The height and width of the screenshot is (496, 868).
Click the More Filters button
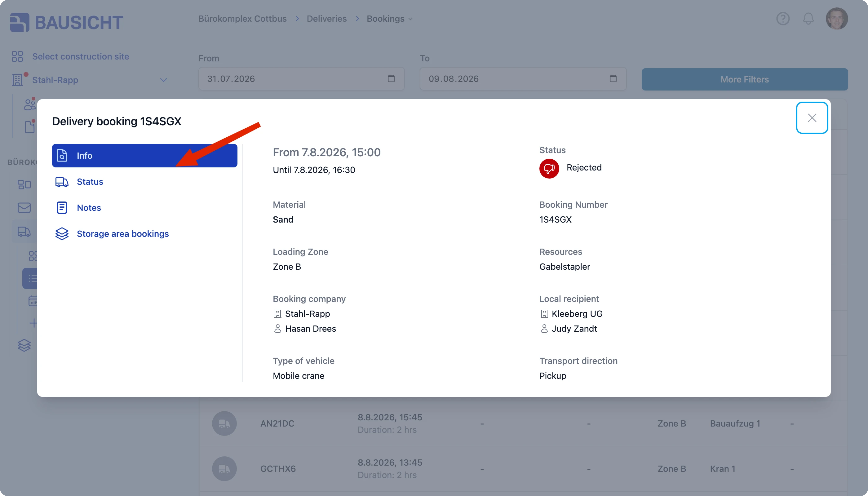tap(745, 79)
